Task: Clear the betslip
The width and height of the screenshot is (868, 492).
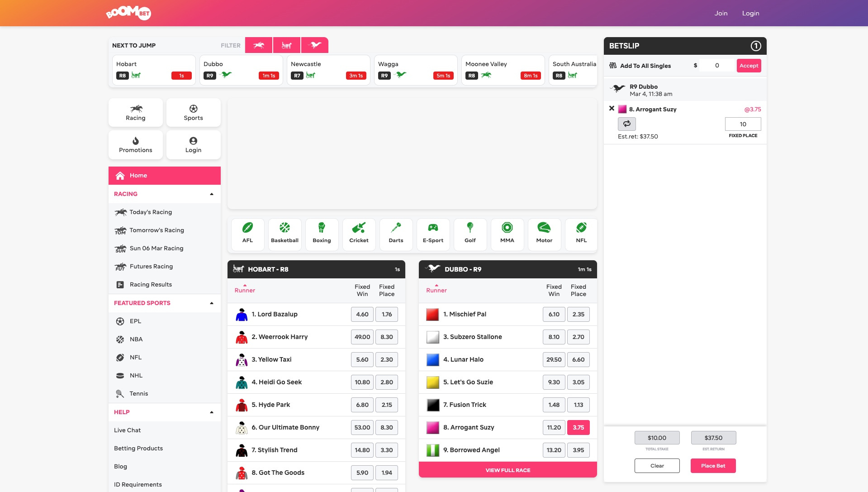Action: pyautogui.click(x=657, y=466)
